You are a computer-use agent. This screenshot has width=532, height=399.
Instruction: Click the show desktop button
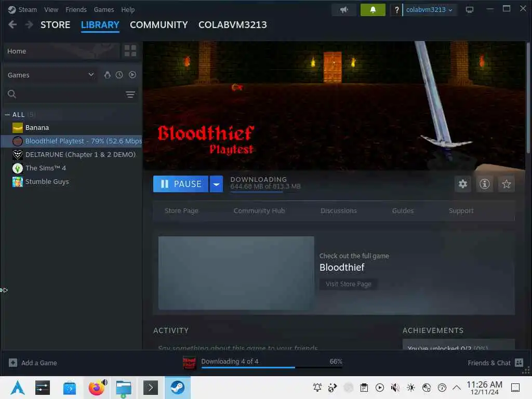[515, 388]
